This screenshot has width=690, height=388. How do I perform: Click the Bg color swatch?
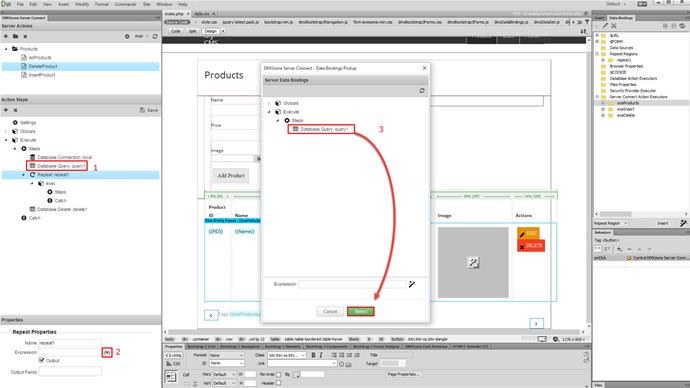click(296, 374)
